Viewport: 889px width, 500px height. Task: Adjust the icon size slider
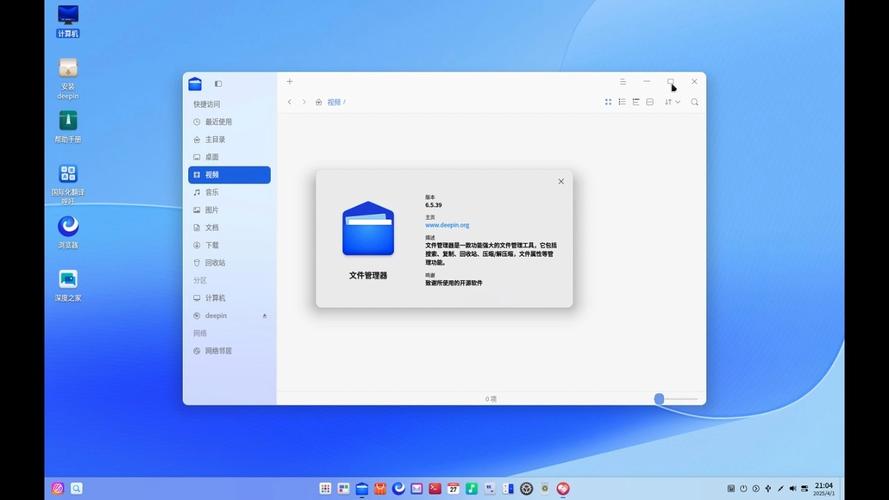[x=659, y=399]
